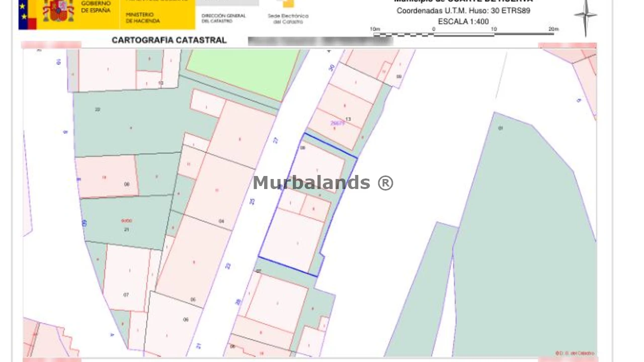Click the Cartografia Catastral heading

[x=169, y=40]
